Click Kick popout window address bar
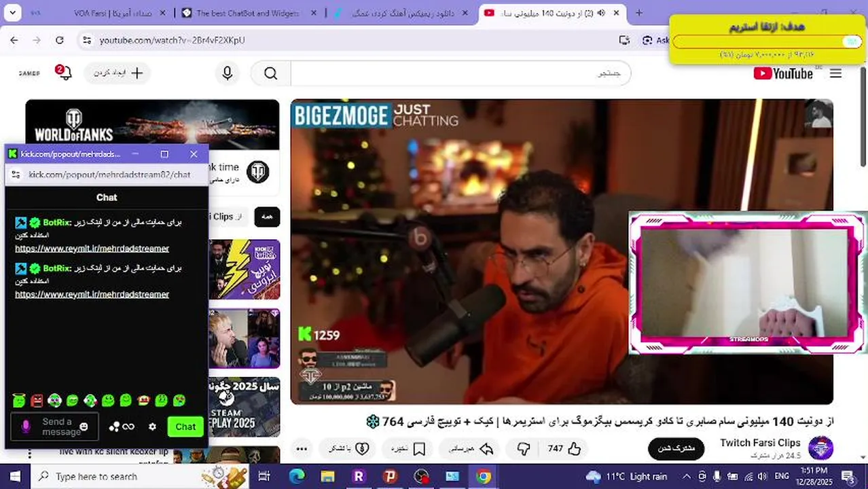 click(109, 175)
